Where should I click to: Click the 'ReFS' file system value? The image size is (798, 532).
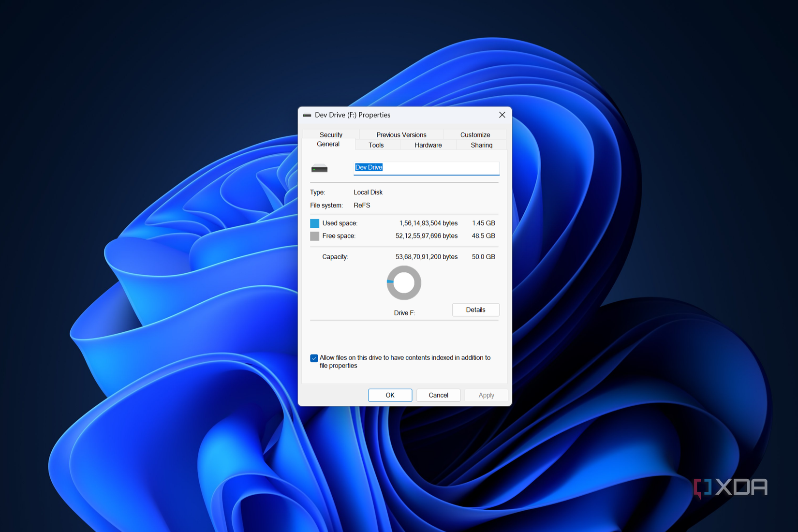click(362, 205)
